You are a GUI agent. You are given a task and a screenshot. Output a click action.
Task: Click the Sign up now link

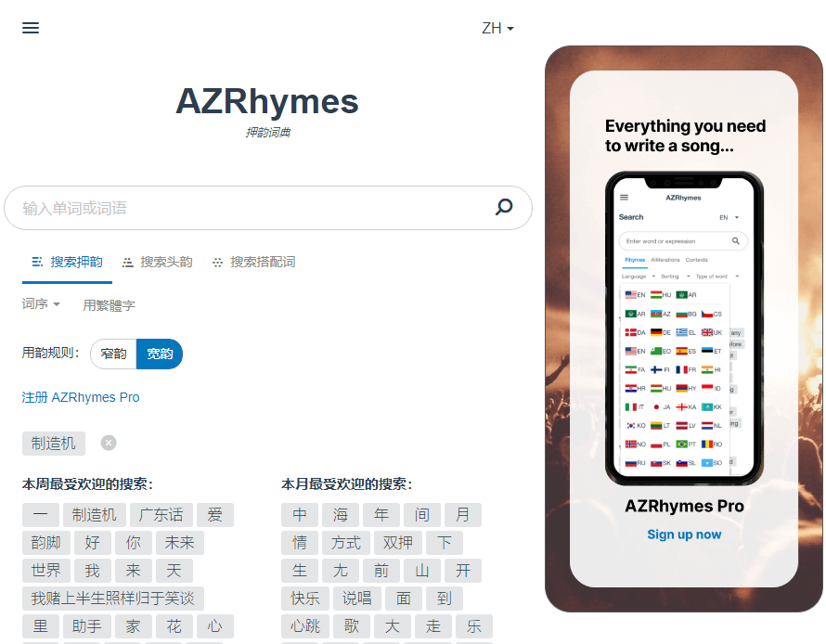pyautogui.click(x=684, y=535)
